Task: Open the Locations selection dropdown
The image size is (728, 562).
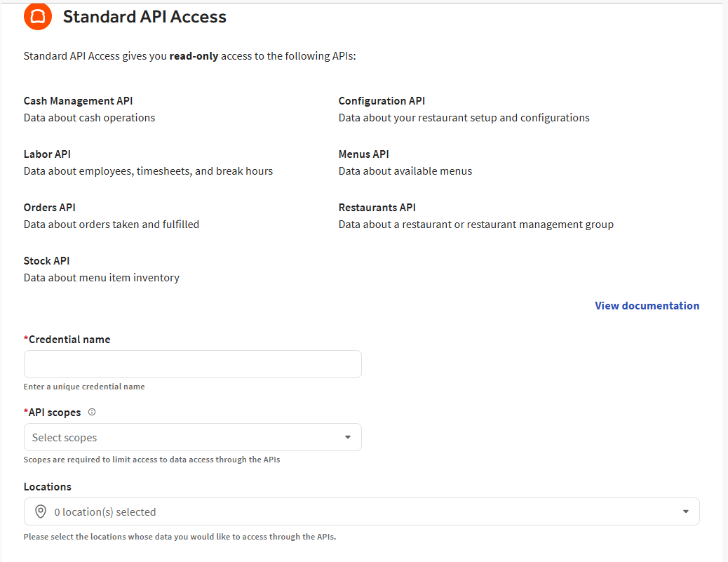Action: [x=362, y=511]
